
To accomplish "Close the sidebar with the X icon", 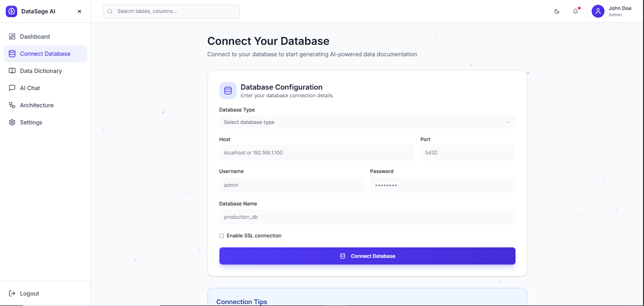I will pos(79,11).
